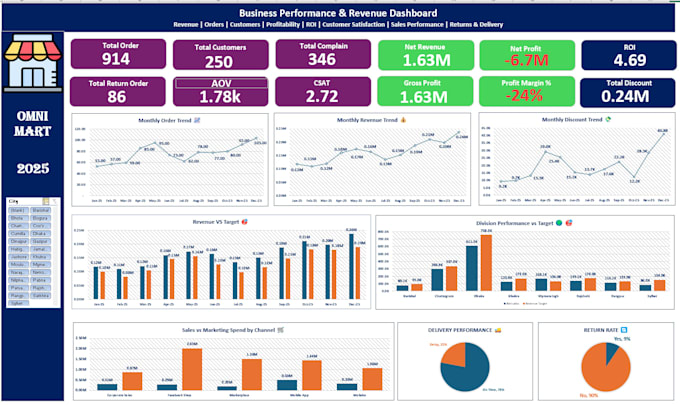Click the Chatt... slicer button
This screenshot has width=680, height=405.
pyautogui.click(x=18, y=226)
